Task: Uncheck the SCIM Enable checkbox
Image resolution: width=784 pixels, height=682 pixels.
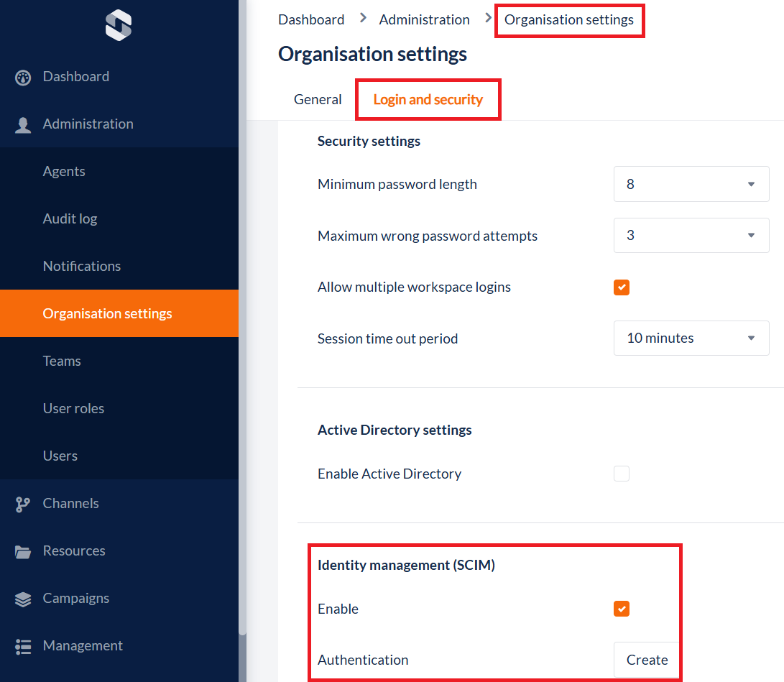Action: pos(622,609)
